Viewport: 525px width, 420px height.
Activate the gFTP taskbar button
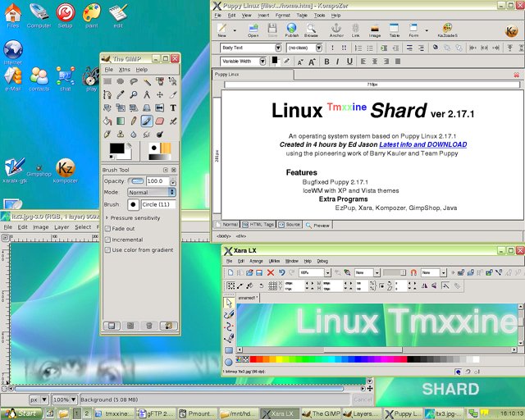click(x=157, y=414)
